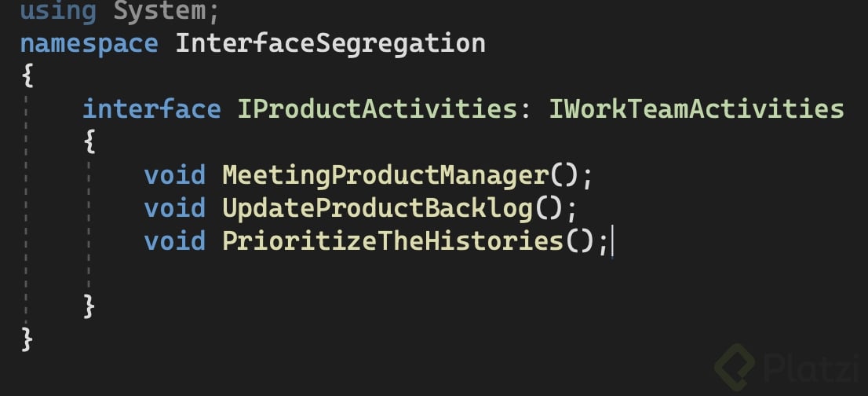868x396 pixels.
Task: Click the interface keyword
Action: point(151,108)
